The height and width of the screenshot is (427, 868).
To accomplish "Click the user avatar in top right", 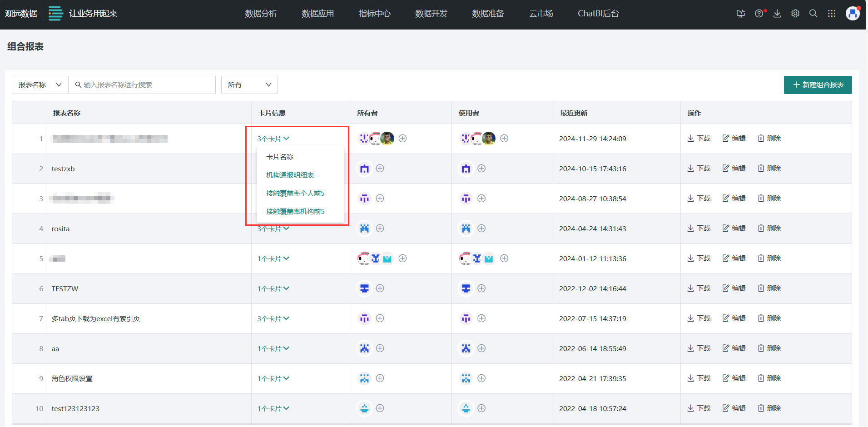I will tap(852, 14).
